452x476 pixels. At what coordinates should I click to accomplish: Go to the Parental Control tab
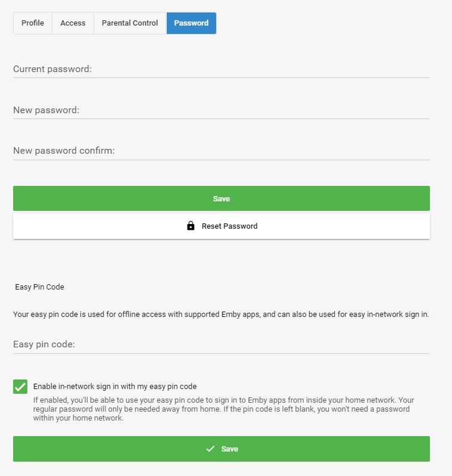point(130,23)
